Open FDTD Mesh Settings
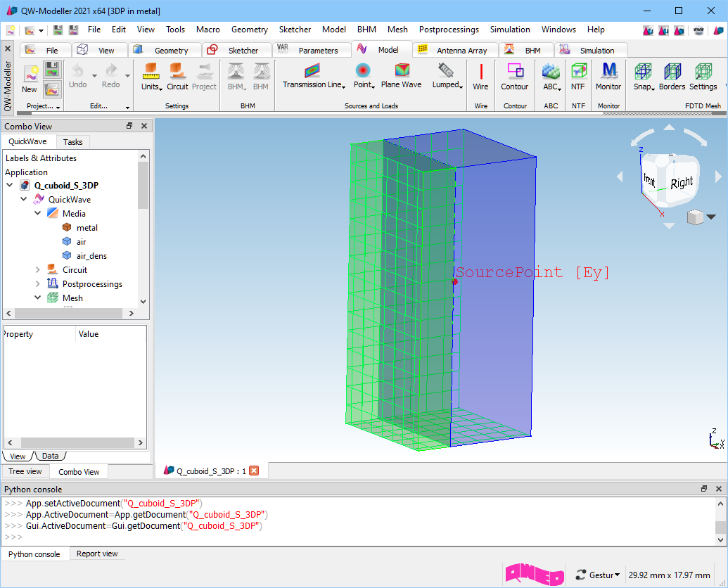The image size is (728, 588). point(703,77)
